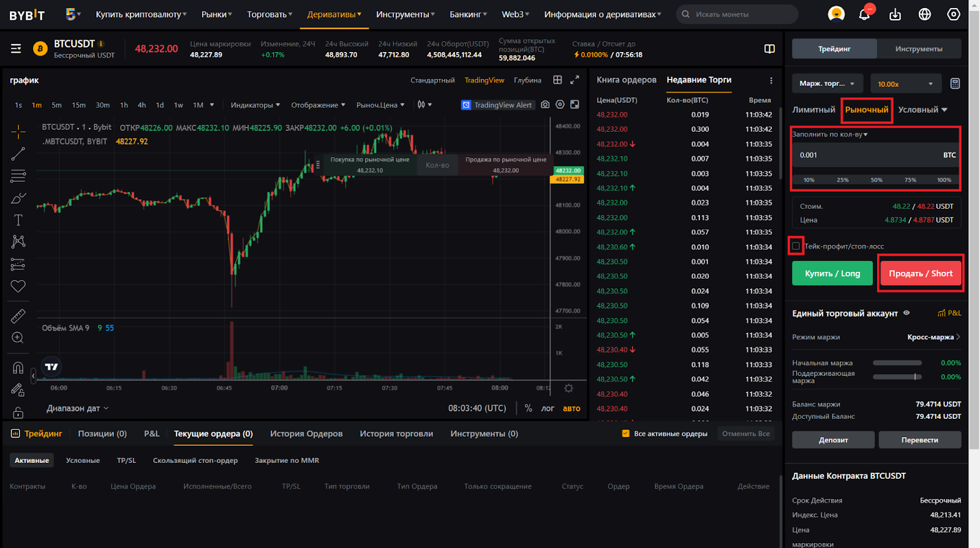Screen dimensions: 980x548
Task: Focus the Искать монеты search field
Action: [737, 14]
